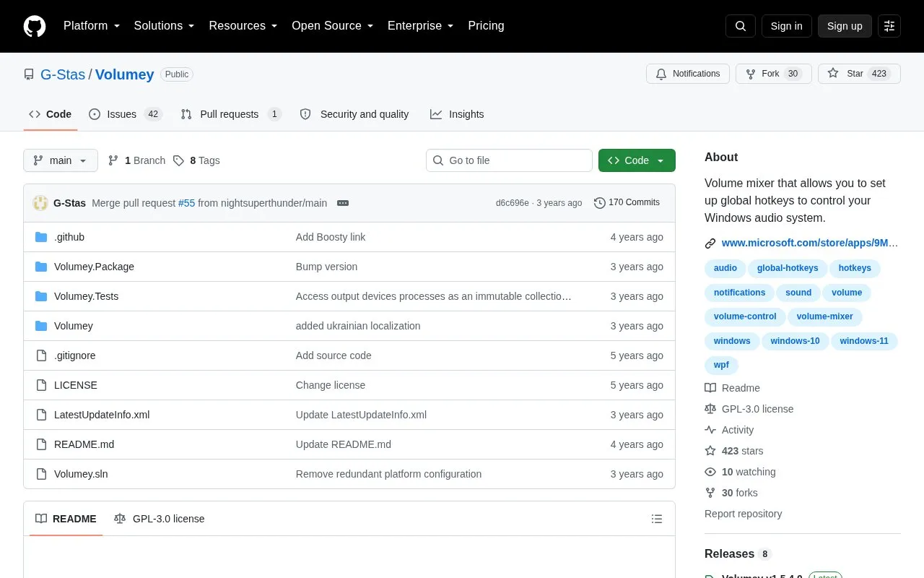This screenshot has width=924, height=578.
Task: Switch to the Code tab
Action: pyautogui.click(x=51, y=114)
